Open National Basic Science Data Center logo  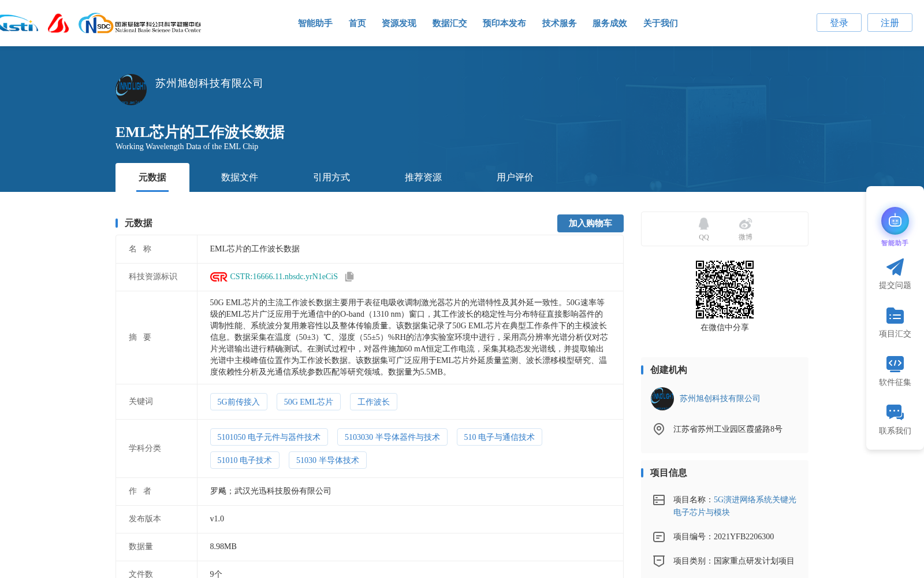(x=140, y=24)
